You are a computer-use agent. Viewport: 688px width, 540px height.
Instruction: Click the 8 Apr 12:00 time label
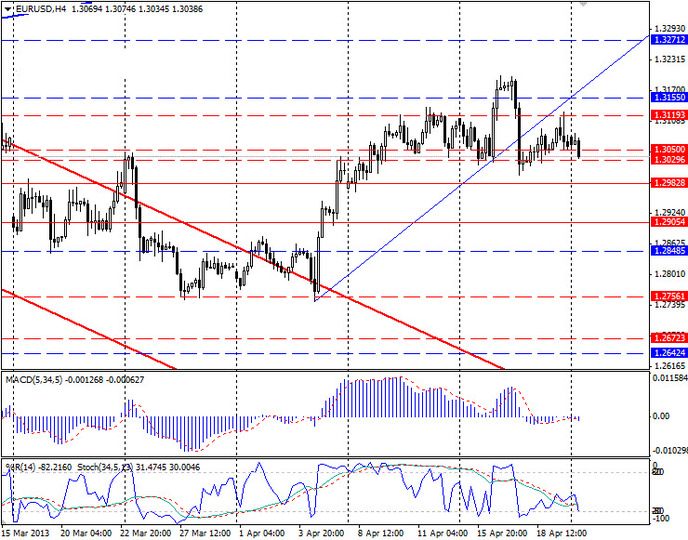click(x=383, y=532)
